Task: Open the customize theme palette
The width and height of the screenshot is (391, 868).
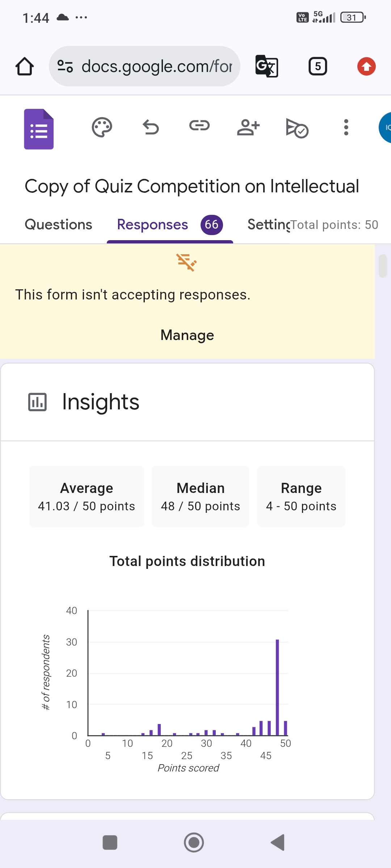Action: pos(102,127)
